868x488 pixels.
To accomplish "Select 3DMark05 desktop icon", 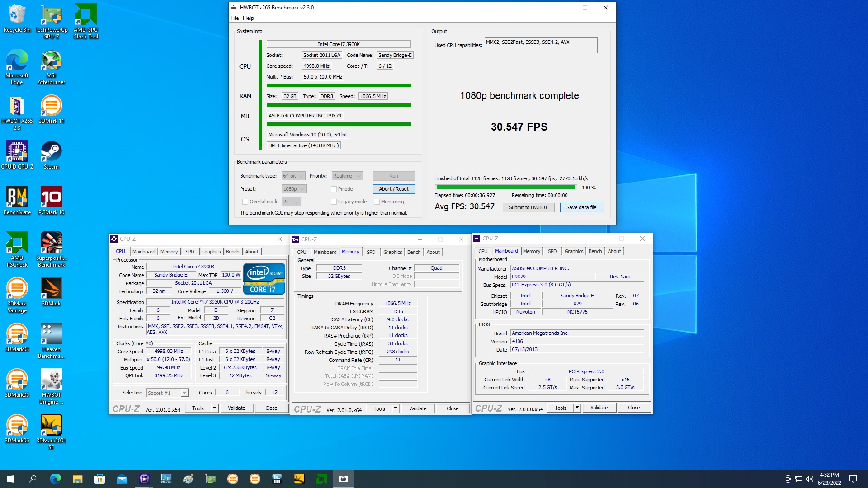I will point(17,383).
